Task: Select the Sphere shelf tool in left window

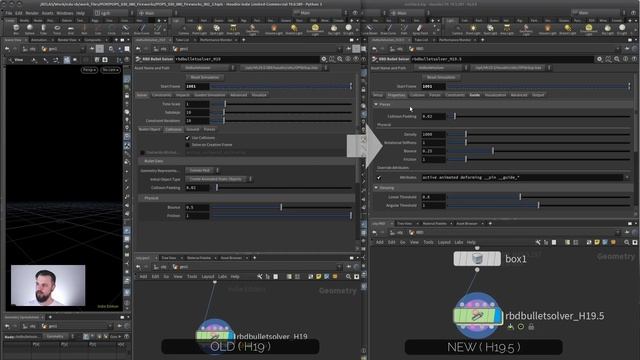Action: point(29,29)
